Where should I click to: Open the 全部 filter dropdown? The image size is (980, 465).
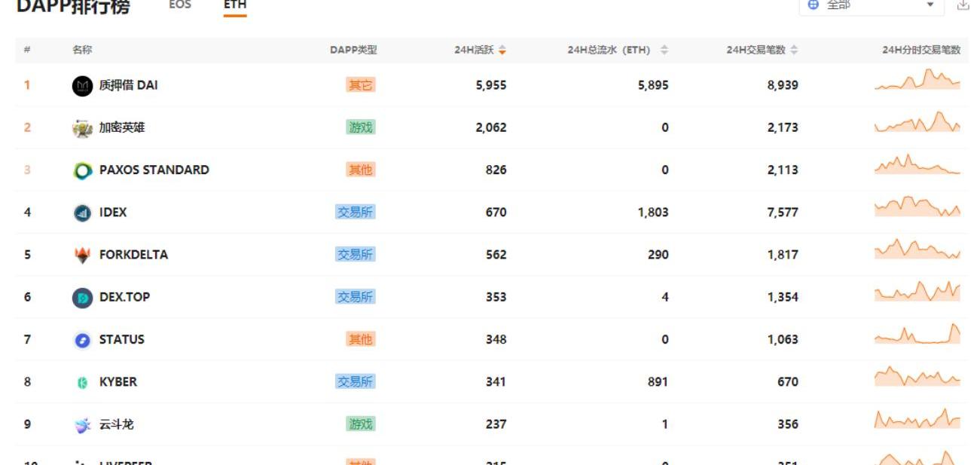[x=872, y=5]
